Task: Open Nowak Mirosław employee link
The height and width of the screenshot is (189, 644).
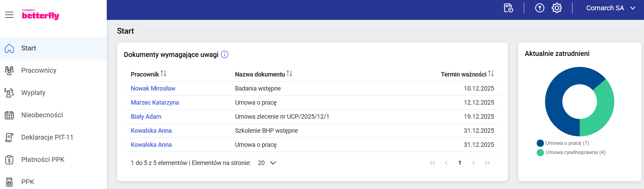Action: point(153,88)
